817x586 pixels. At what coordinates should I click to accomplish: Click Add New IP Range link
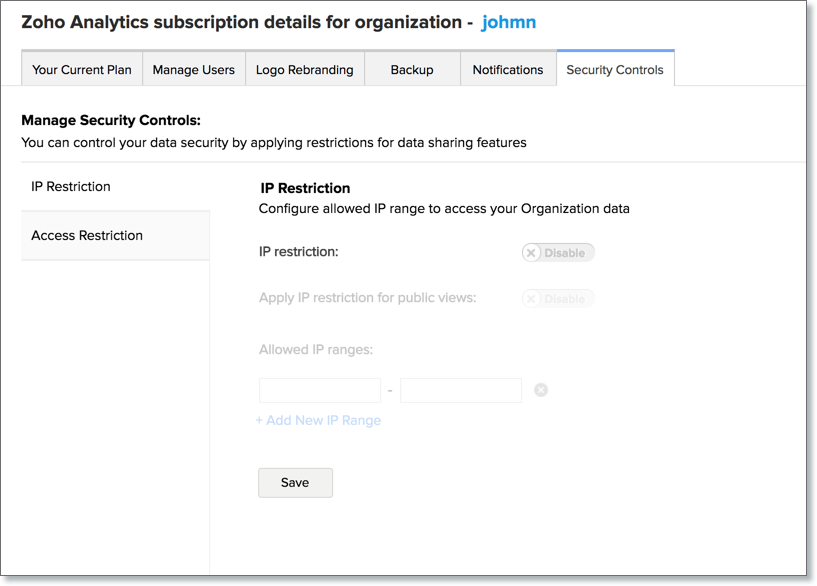[x=318, y=421]
